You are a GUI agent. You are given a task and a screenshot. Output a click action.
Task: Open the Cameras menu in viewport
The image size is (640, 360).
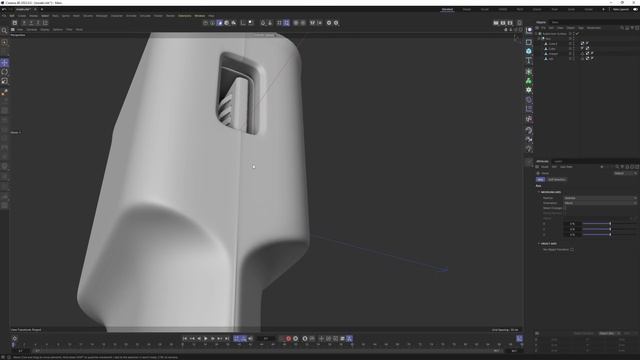click(32, 29)
